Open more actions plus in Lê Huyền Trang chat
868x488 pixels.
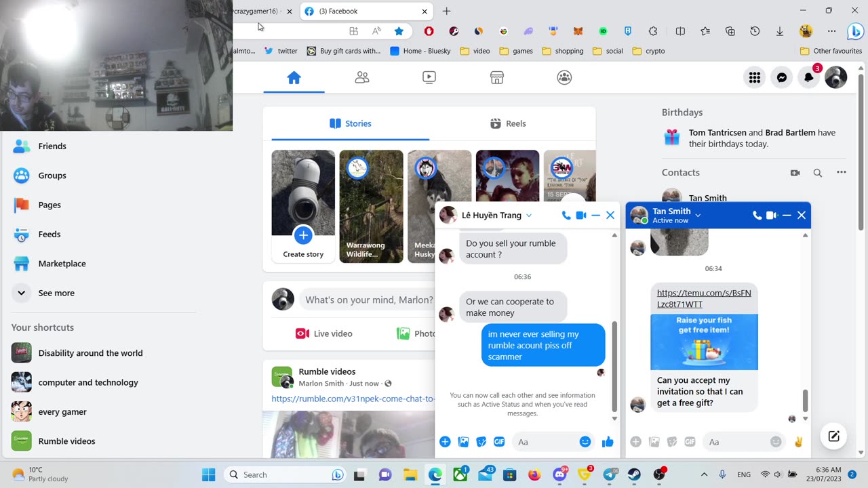pyautogui.click(x=445, y=442)
